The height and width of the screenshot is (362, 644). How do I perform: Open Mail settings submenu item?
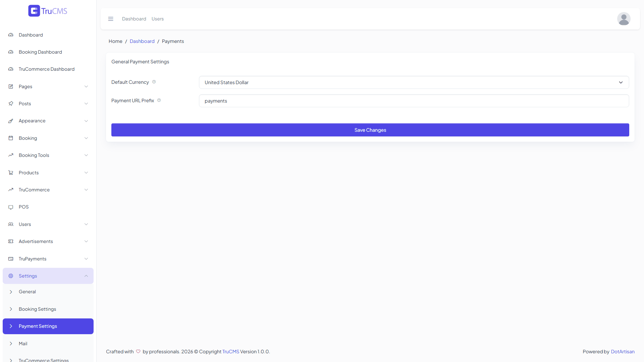click(48, 344)
